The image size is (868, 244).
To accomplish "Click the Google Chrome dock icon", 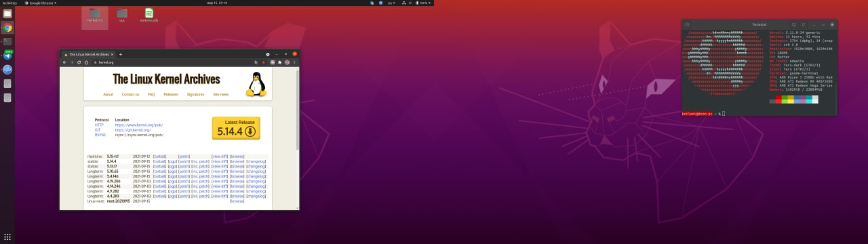I will tap(7, 28).
